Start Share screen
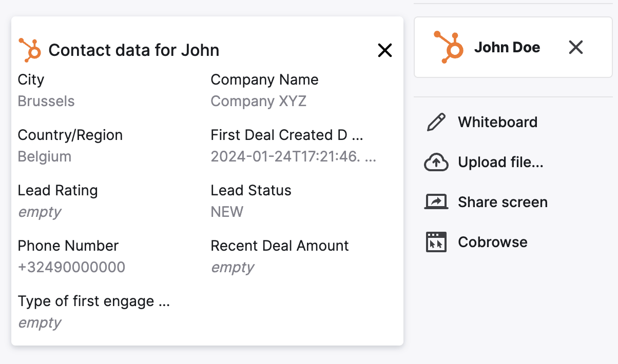The width and height of the screenshot is (618, 364). point(486,202)
